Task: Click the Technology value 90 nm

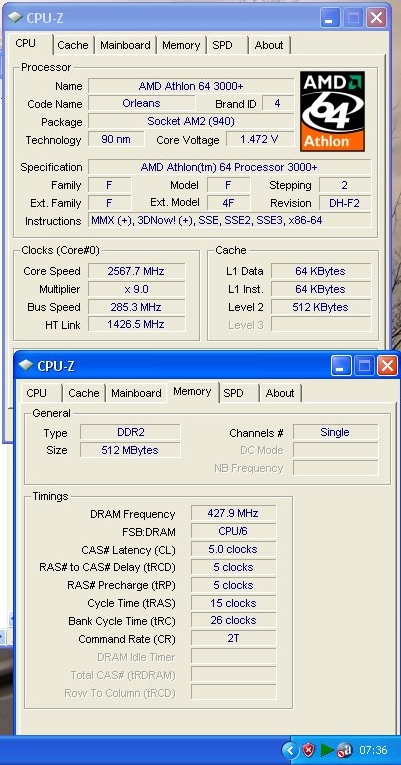Action: [116, 139]
